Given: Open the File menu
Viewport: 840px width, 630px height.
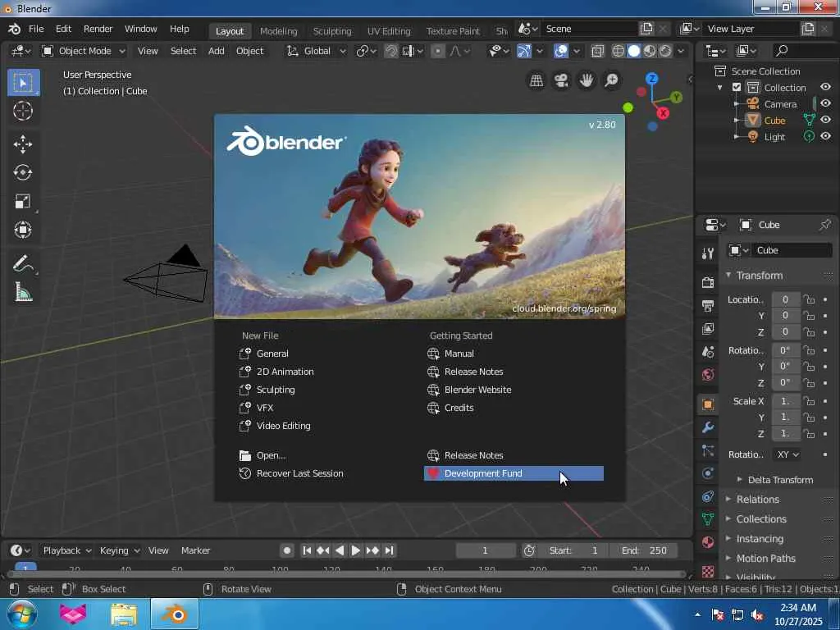Looking at the screenshot, I should pyautogui.click(x=36, y=29).
